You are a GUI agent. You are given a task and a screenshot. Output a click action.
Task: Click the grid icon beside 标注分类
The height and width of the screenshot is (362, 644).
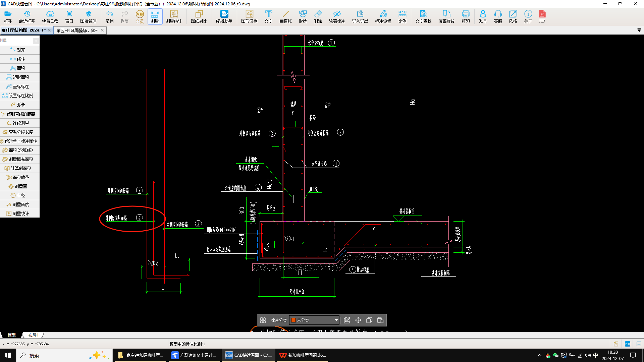pos(263,320)
